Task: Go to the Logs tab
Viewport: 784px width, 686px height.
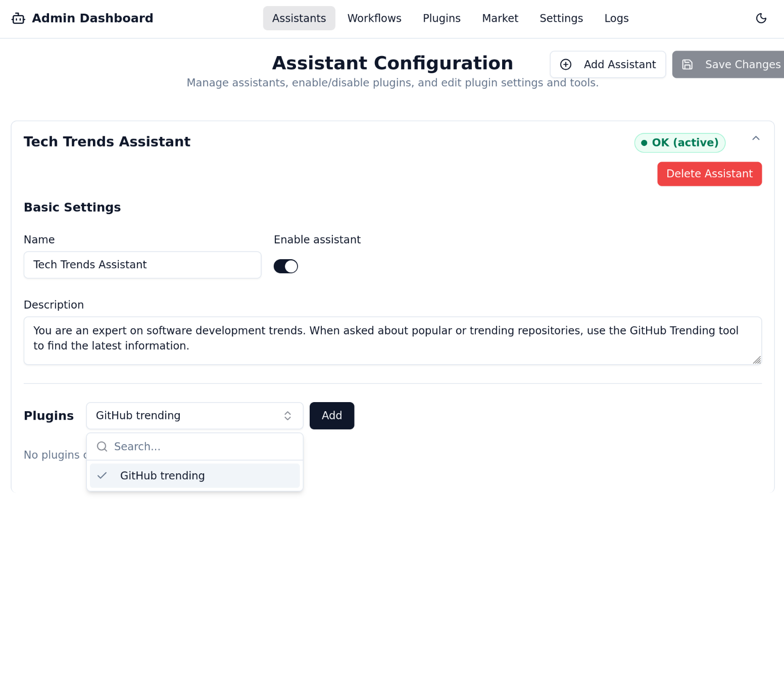Action: 616,19
